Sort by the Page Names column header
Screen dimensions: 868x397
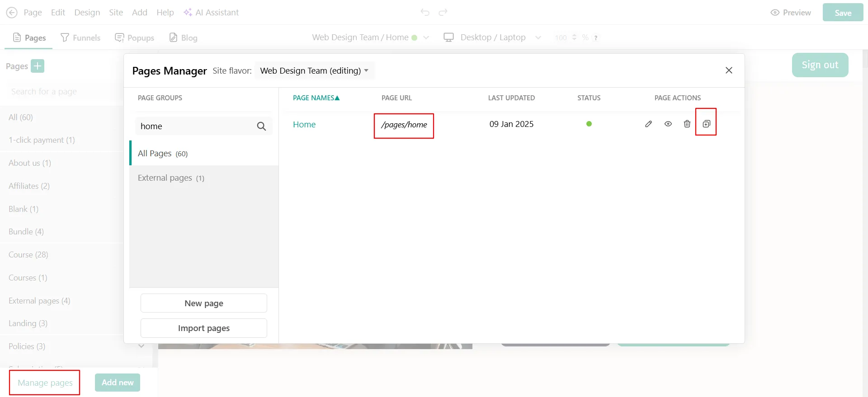click(x=316, y=98)
